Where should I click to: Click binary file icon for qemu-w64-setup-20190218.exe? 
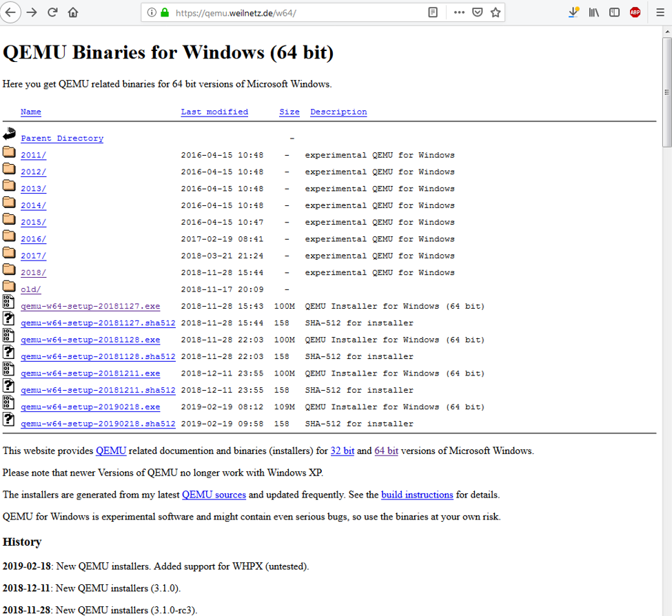click(x=8, y=402)
